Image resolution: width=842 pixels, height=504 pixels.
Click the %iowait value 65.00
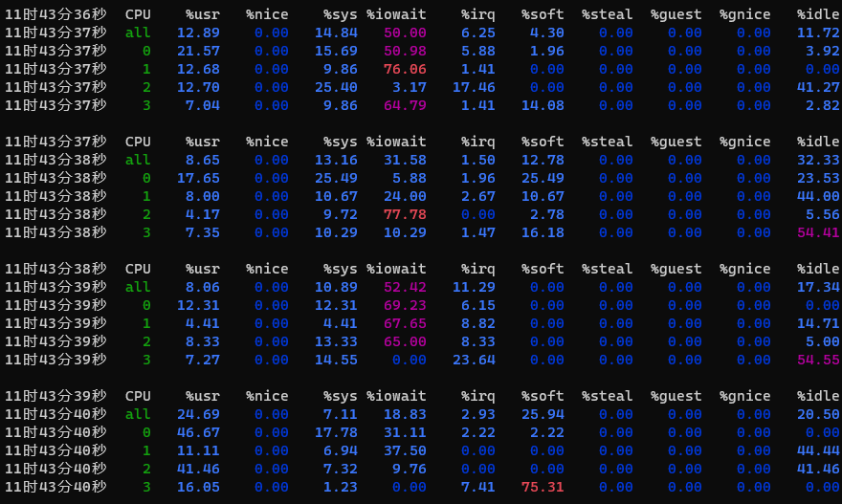[405, 341]
